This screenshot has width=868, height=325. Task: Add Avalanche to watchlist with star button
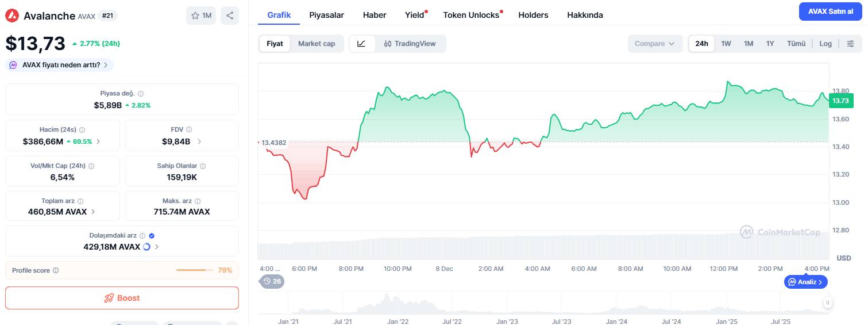pyautogui.click(x=201, y=16)
